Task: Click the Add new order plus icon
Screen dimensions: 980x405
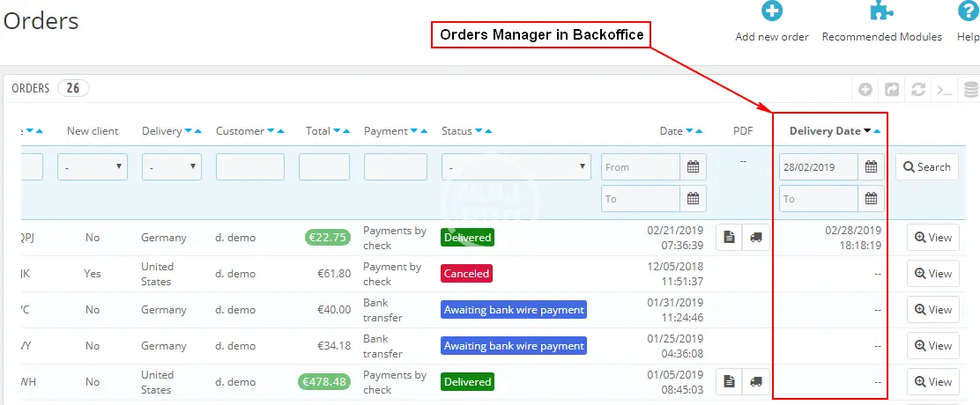Action: tap(772, 11)
